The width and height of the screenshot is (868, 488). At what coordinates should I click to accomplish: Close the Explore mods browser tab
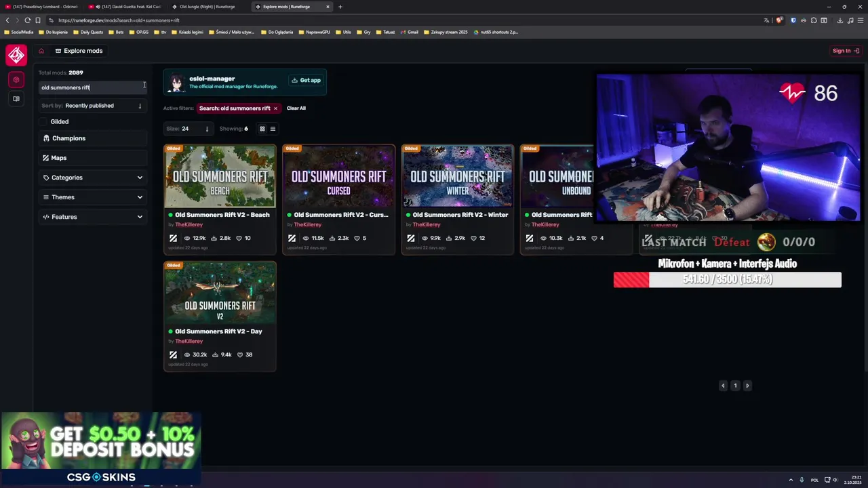click(x=328, y=7)
